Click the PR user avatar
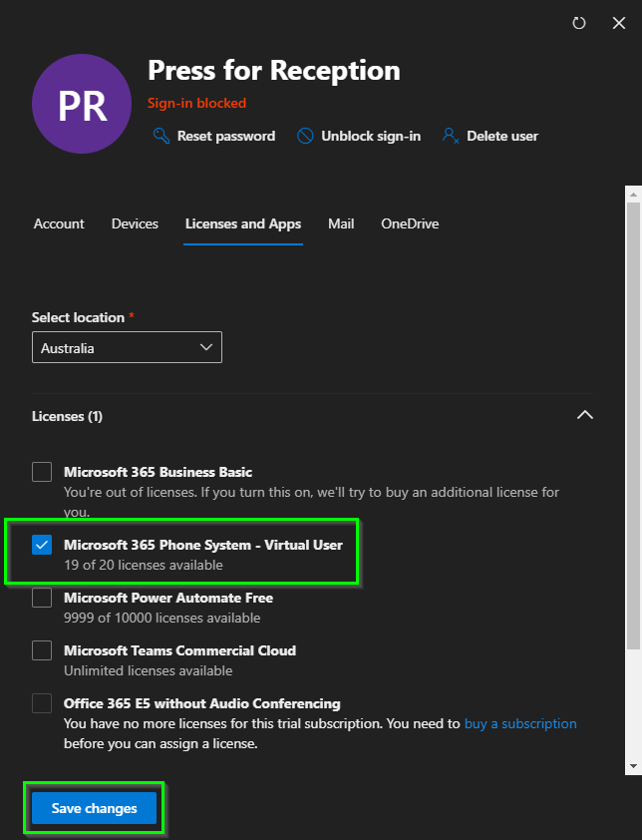642x840 pixels. pyautogui.click(x=82, y=104)
